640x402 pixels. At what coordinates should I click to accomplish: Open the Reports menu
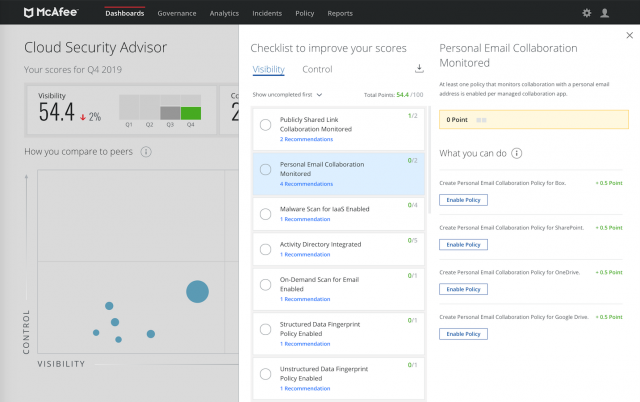[x=340, y=13]
